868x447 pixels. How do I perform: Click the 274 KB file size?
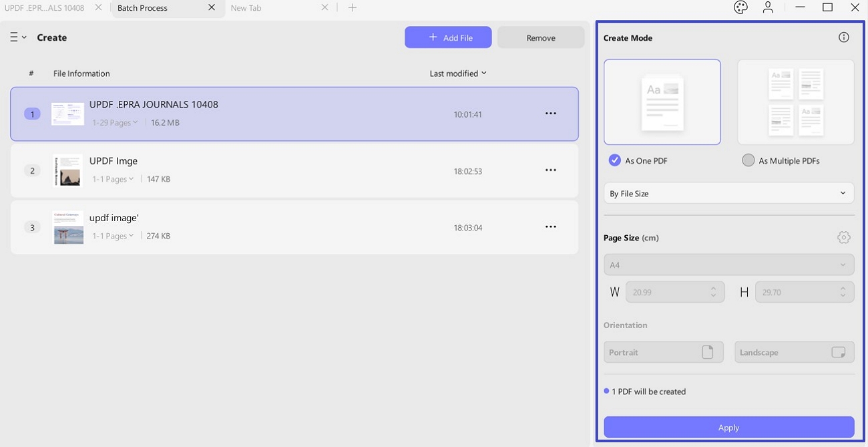[x=158, y=236]
